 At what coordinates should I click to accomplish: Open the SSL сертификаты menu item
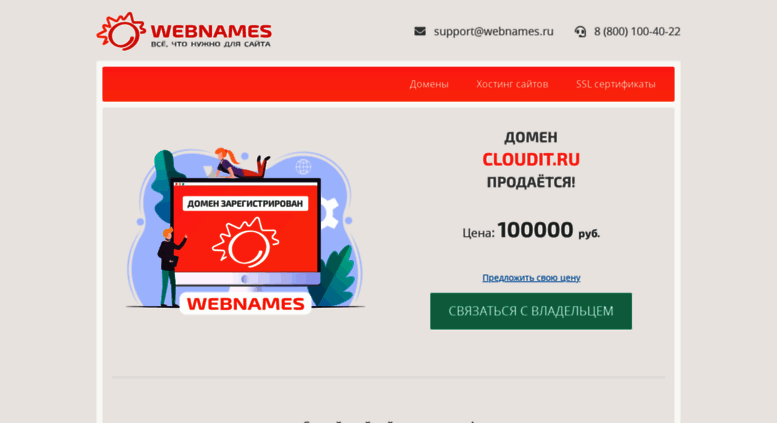[x=615, y=84]
